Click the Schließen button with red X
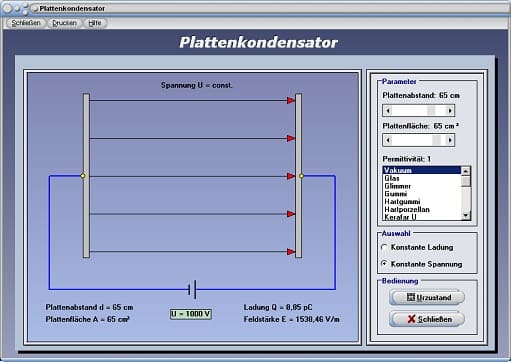This screenshot has width=511, height=362. point(427,319)
